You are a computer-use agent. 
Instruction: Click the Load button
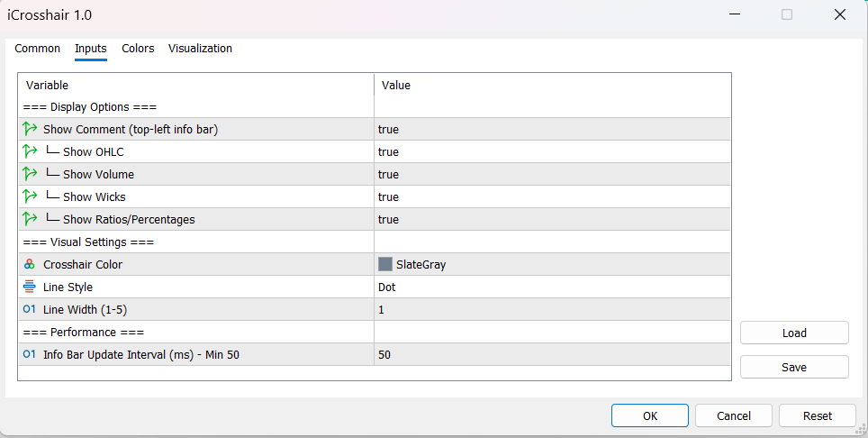794,333
